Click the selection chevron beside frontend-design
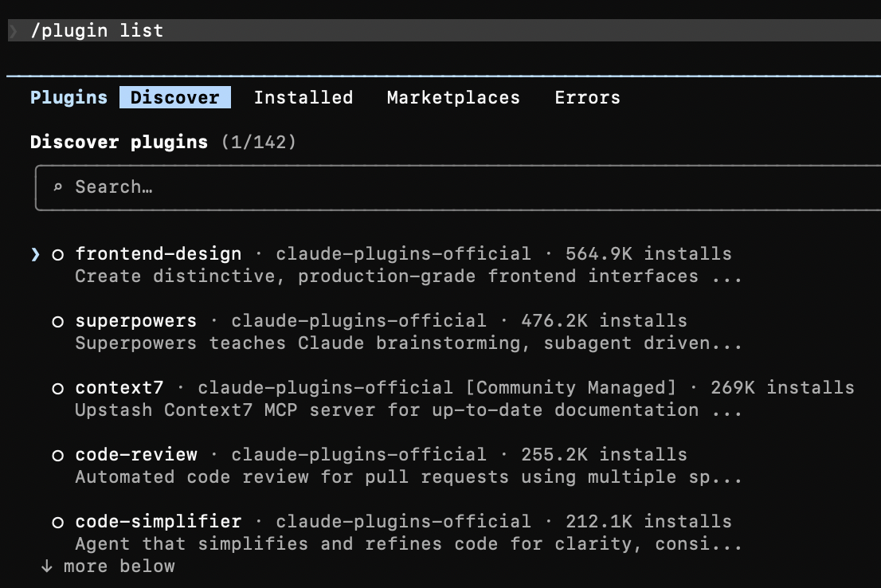Screen dimensions: 881x588 tap(35, 255)
